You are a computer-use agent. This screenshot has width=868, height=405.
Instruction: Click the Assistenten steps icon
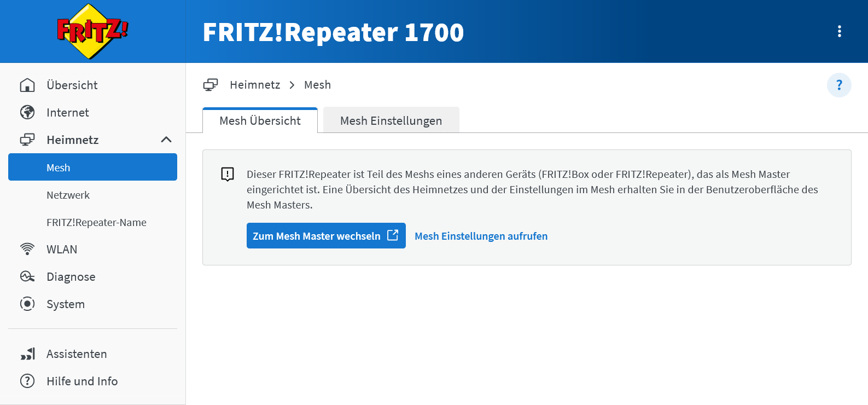tap(27, 354)
